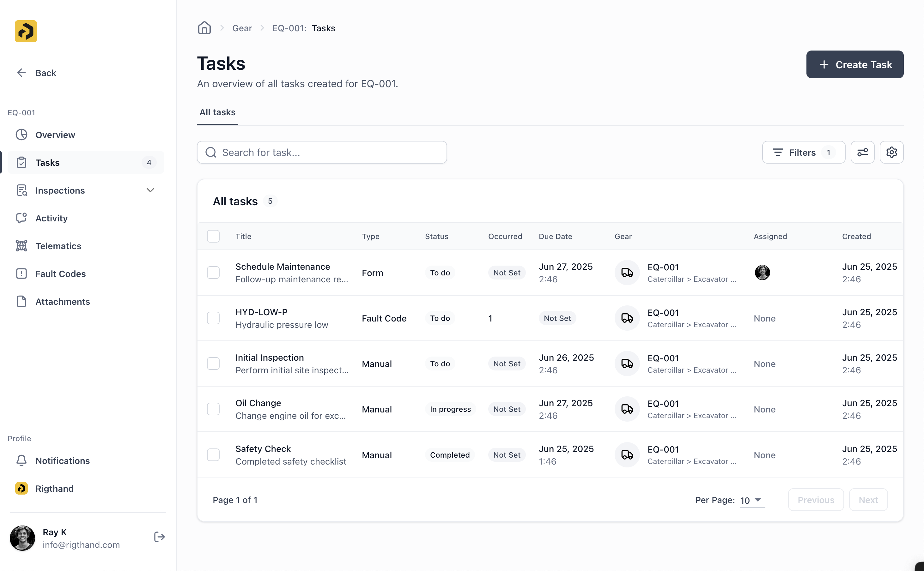The height and width of the screenshot is (571, 924).
Task: Select all tasks with the header checkbox
Action: pos(213,236)
